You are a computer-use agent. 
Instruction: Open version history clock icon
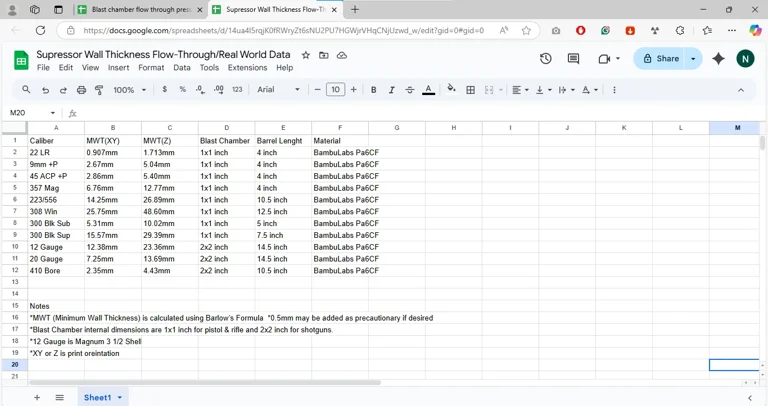click(545, 59)
